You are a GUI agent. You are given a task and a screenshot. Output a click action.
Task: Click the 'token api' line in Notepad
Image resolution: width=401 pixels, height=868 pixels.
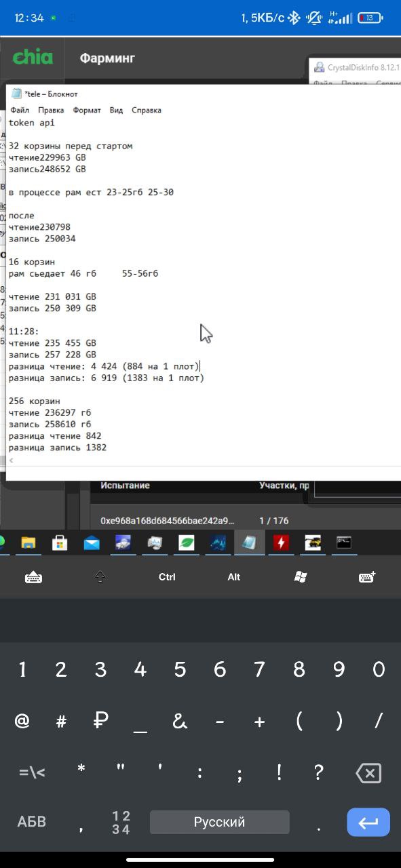click(x=31, y=123)
